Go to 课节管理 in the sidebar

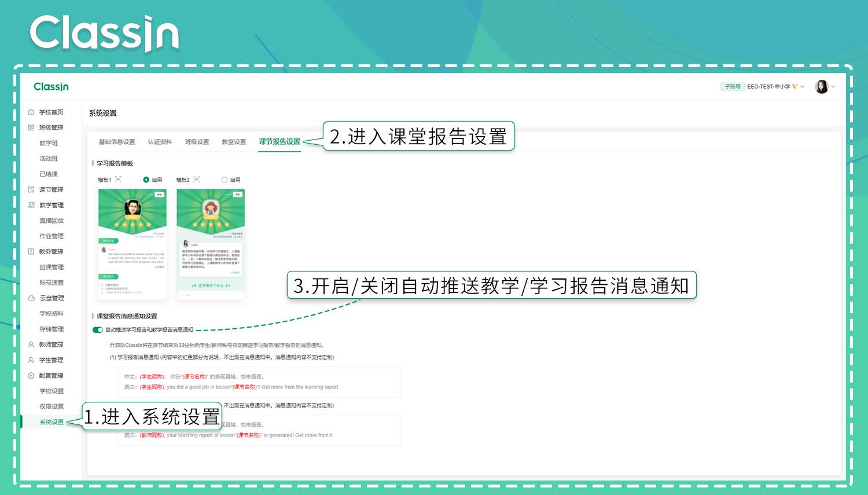(52, 189)
